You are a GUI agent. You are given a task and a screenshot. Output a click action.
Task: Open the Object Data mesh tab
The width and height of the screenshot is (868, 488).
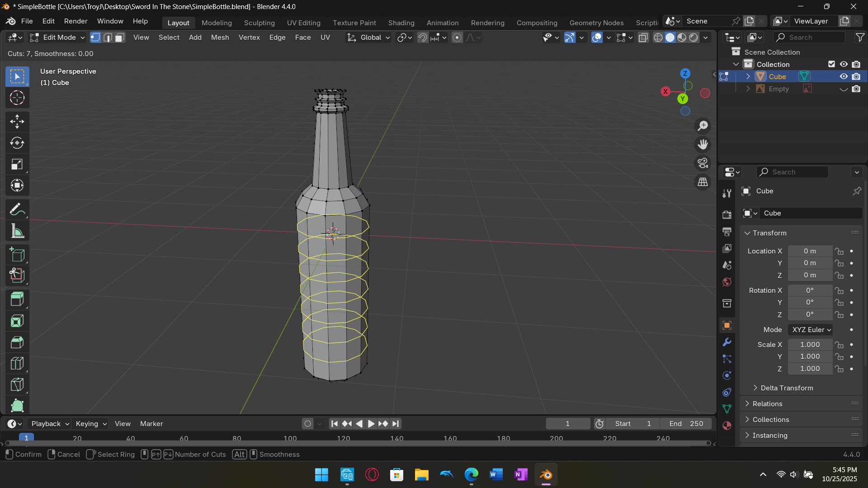click(727, 409)
